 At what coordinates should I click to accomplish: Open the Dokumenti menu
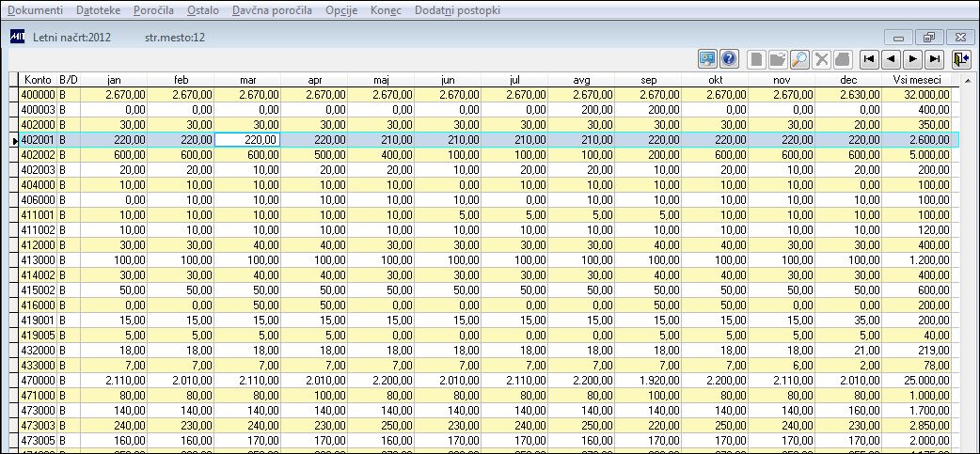35,10
